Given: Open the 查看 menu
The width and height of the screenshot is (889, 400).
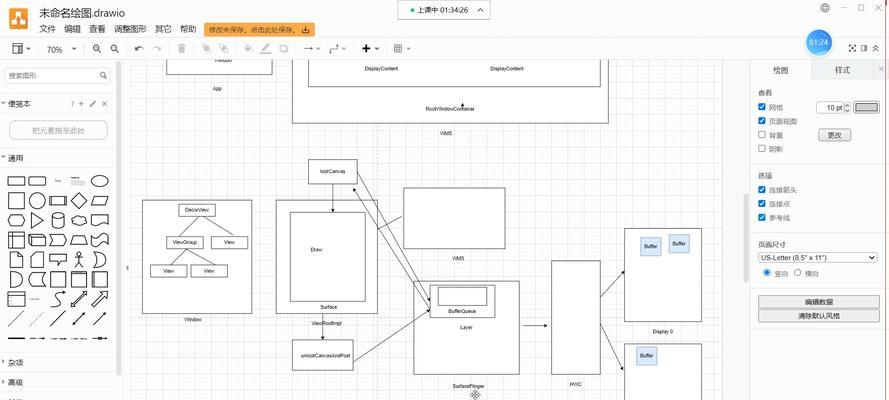Looking at the screenshot, I should pyautogui.click(x=98, y=29).
